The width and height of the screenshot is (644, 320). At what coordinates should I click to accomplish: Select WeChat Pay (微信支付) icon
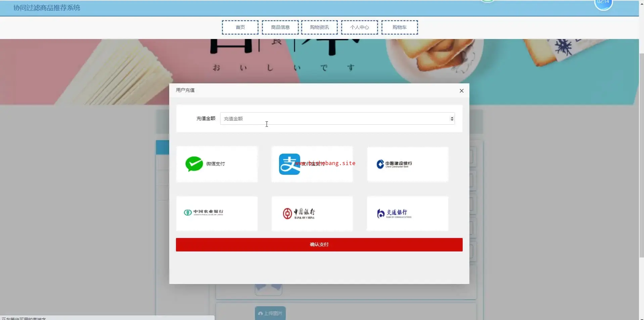click(x=194, y=164)
